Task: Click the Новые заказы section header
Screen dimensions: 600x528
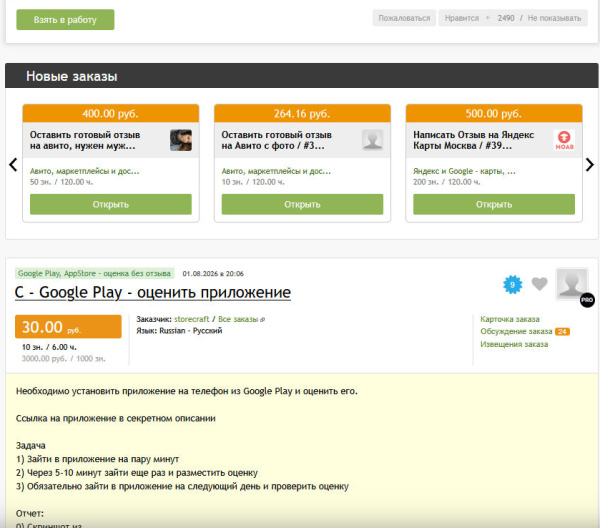Action: click(302, 76)
